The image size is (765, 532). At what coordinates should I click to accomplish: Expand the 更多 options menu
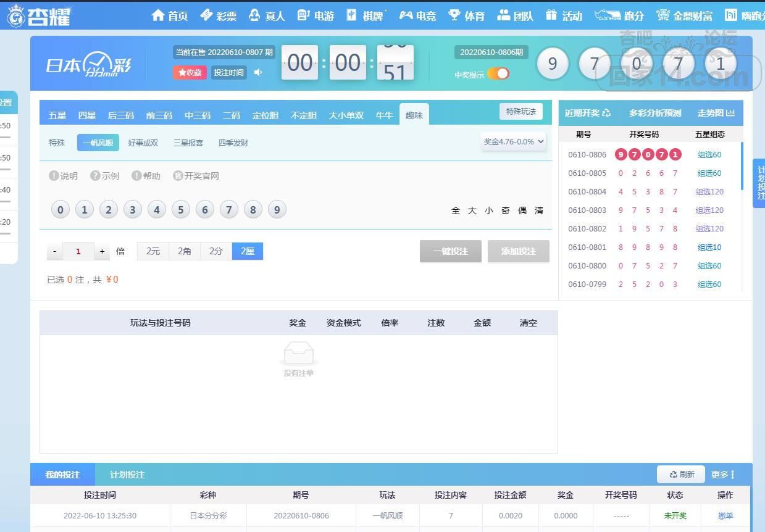[x=722, y=475]
